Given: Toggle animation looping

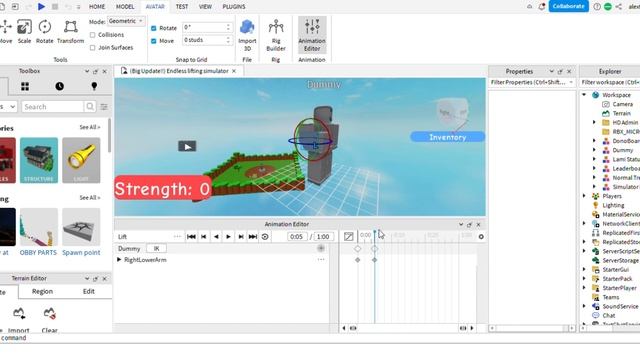Looking at the screenshot, I should coord(265,237).
